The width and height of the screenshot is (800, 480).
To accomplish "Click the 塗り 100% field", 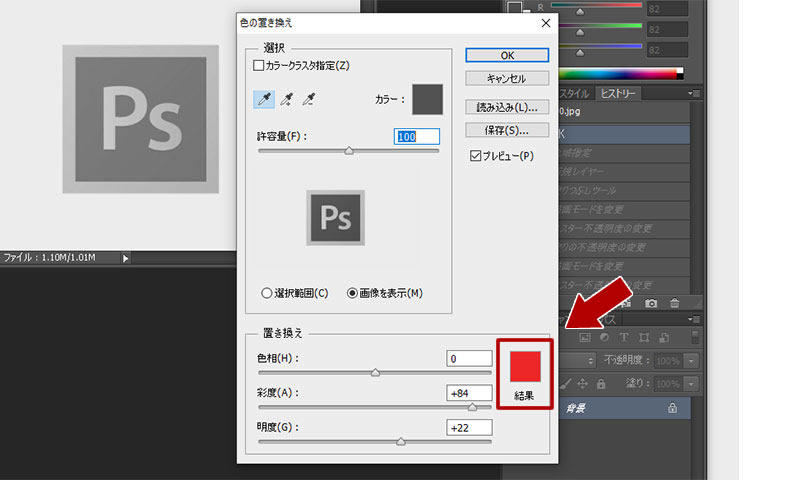I will pos(668,384).
